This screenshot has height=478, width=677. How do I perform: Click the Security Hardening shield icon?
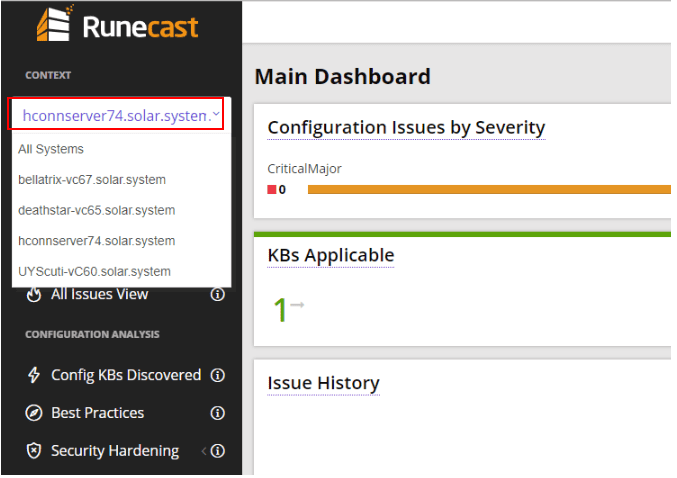(34, 451)
